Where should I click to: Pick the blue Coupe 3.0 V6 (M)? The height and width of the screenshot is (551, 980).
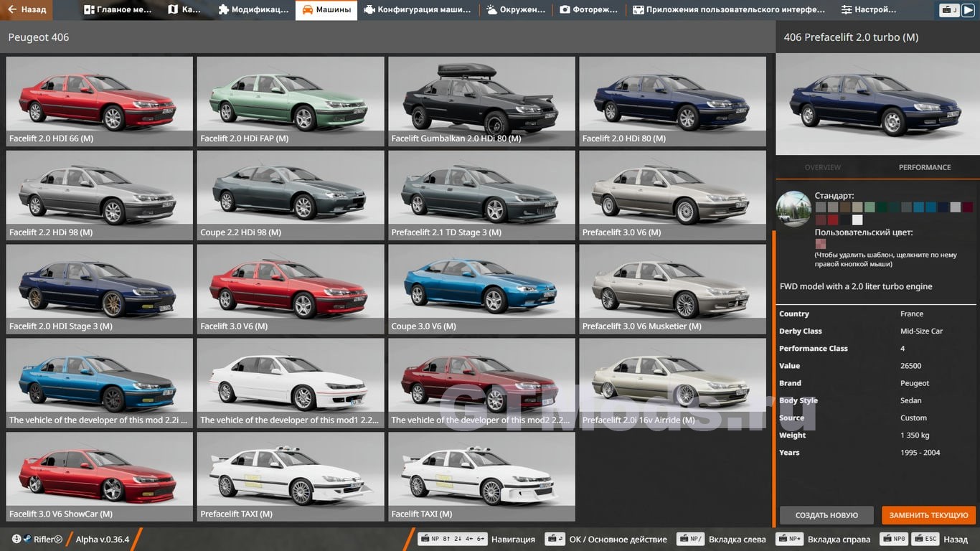[481, 289]
